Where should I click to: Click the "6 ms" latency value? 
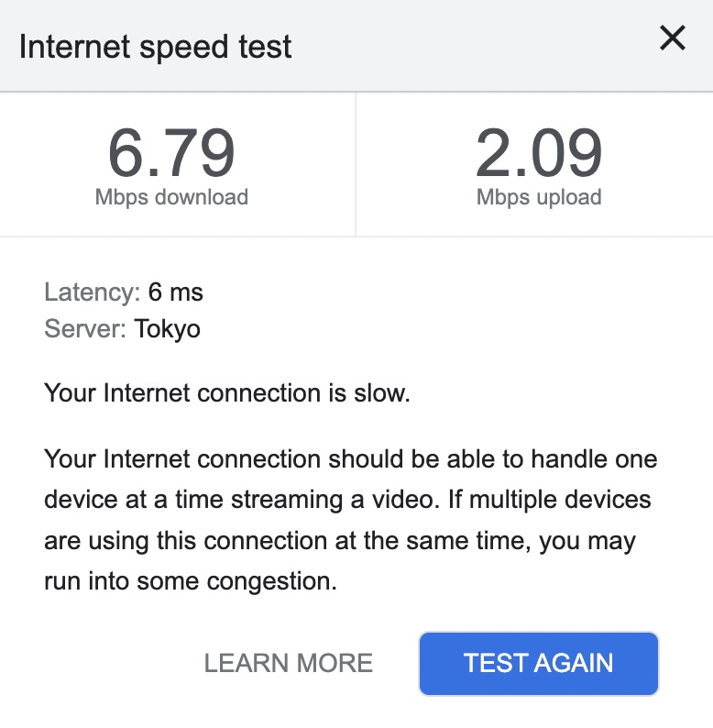176,292
